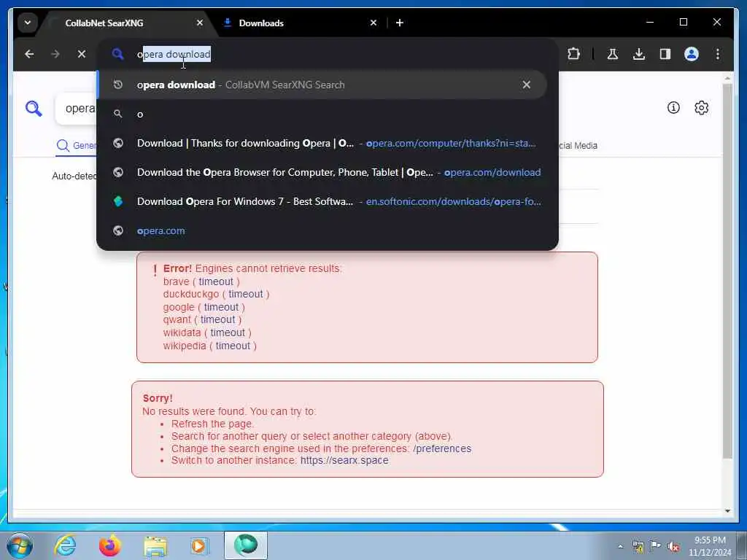Image resolution: width=747 pixels, height=560 pixels.
Task: Open the tab search dropdown arrow
Action: (28, 23)
